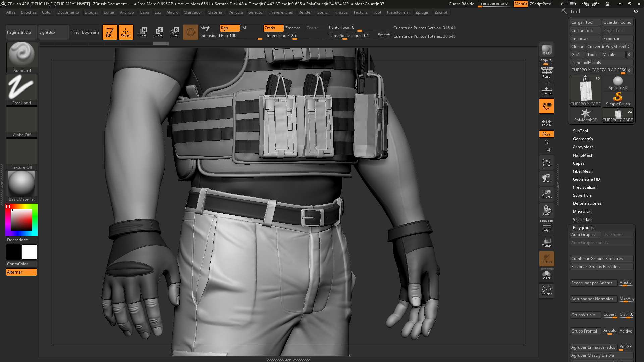This screenshot has height=362, width=644.
Task: Enable the Fantasma ghost mode icon
Action: pyautogui.click(x=546, y=258)
